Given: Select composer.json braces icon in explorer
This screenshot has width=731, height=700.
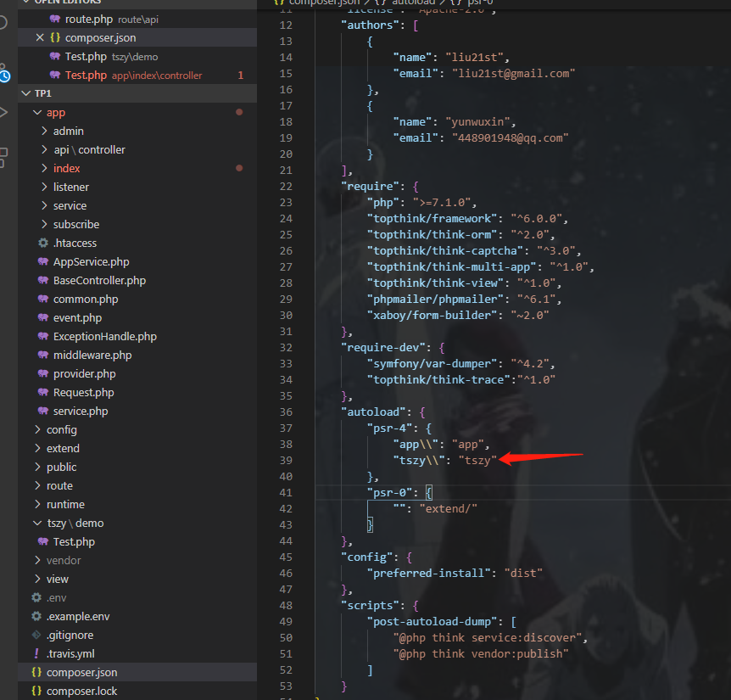Looking at the screenshot, I should pos(36,672).
